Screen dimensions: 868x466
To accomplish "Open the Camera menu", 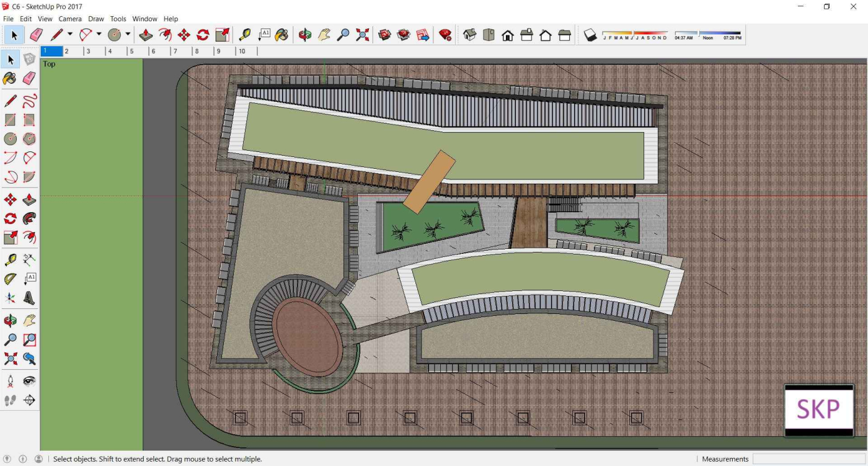I will pyautogui.click(x=70, y=19).
